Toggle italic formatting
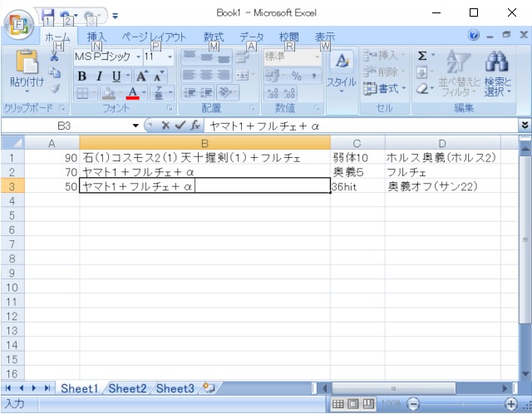This screenshot has height=414, width=532. tap(99, 76)
